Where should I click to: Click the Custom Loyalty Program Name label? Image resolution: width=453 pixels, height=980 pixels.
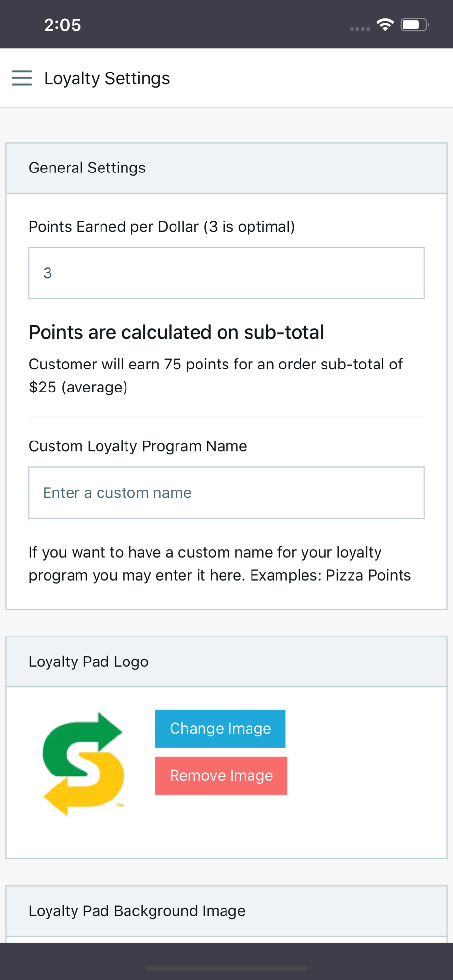[138, 446]
